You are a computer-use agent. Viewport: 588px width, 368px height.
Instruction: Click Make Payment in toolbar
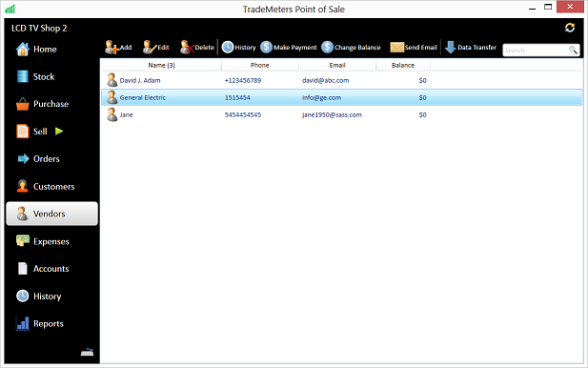click(x=289, y=48)
